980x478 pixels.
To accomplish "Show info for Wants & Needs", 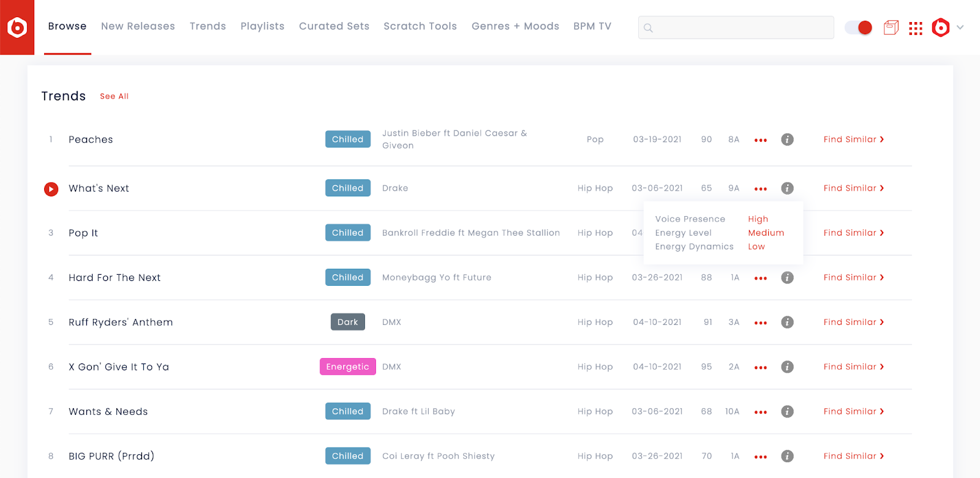I will [788, 412].
